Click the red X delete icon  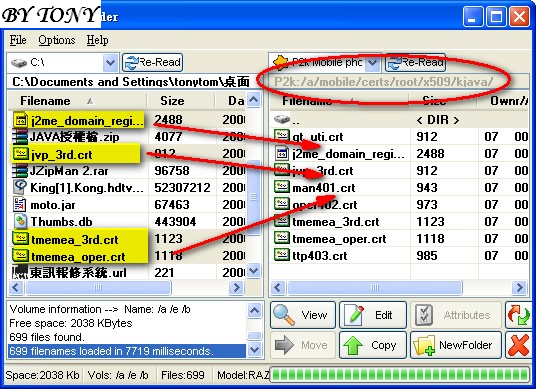[518, 345]
